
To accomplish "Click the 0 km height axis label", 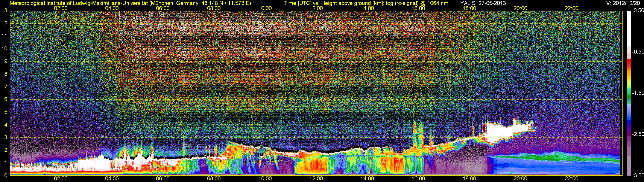I will pos(6,176).
